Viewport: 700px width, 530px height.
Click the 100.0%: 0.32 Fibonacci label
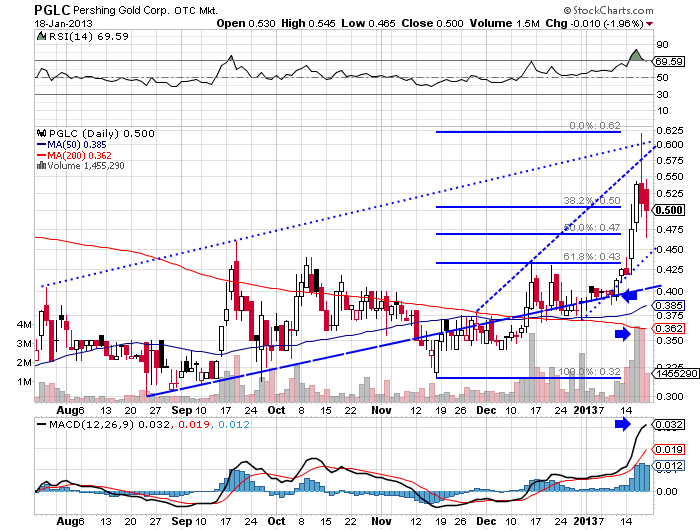click(589, 371)
